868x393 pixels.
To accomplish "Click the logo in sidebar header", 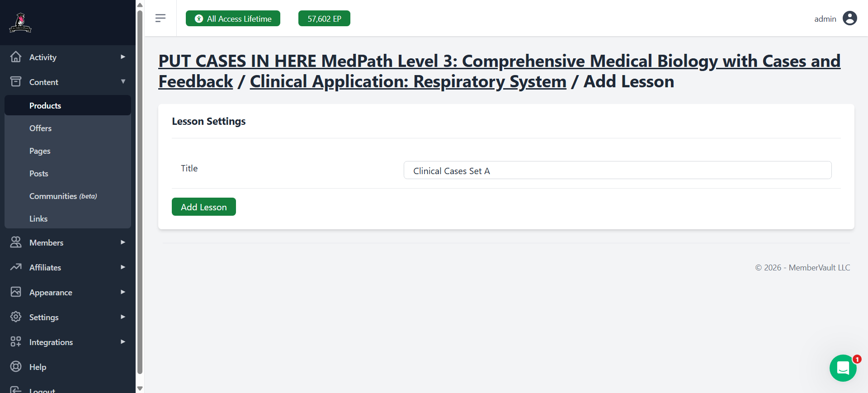I will [20, 23].
